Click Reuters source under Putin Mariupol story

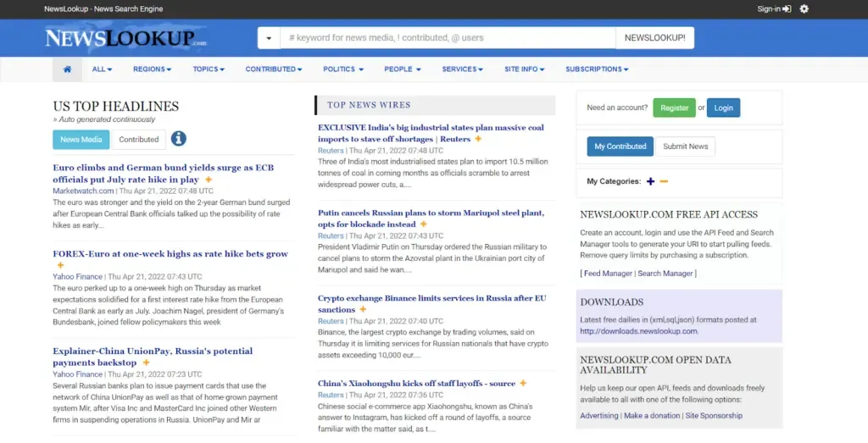click(331, 235)
